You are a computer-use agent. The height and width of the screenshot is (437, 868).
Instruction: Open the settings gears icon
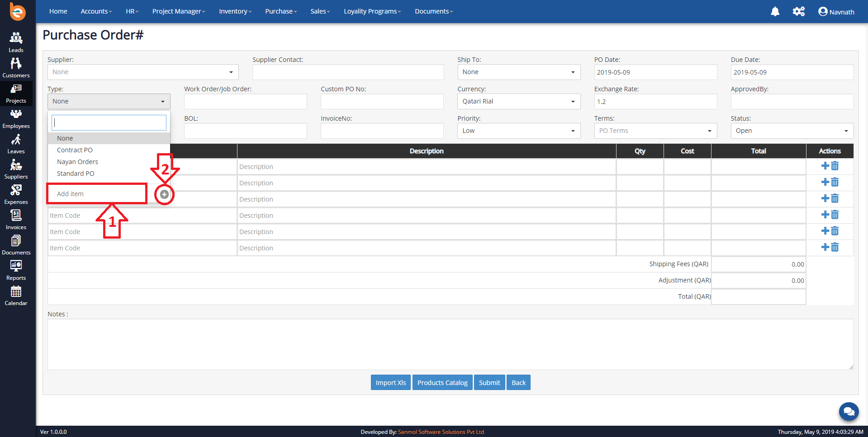pos(799,11)
